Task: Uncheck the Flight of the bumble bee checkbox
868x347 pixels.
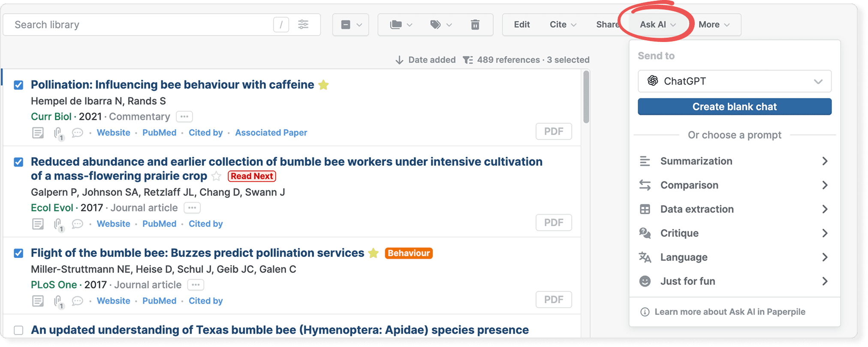Action: [x=18, y=253]
